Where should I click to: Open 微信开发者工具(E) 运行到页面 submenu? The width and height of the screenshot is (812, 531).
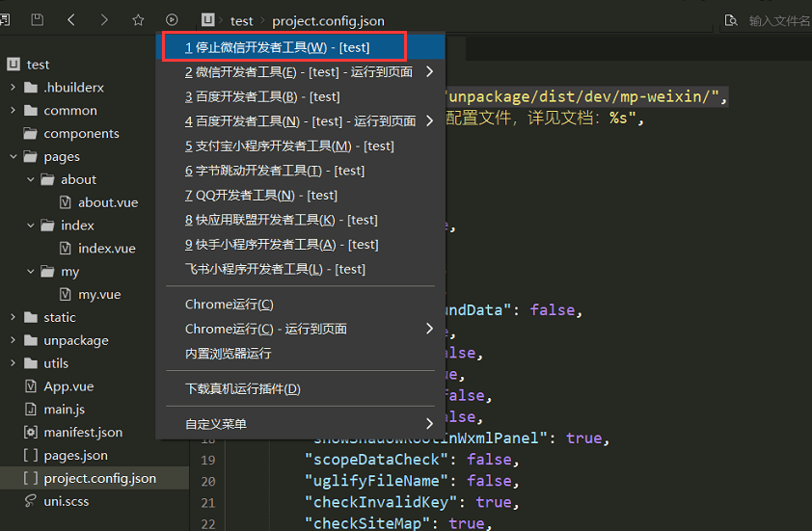(x=300, y=72)
